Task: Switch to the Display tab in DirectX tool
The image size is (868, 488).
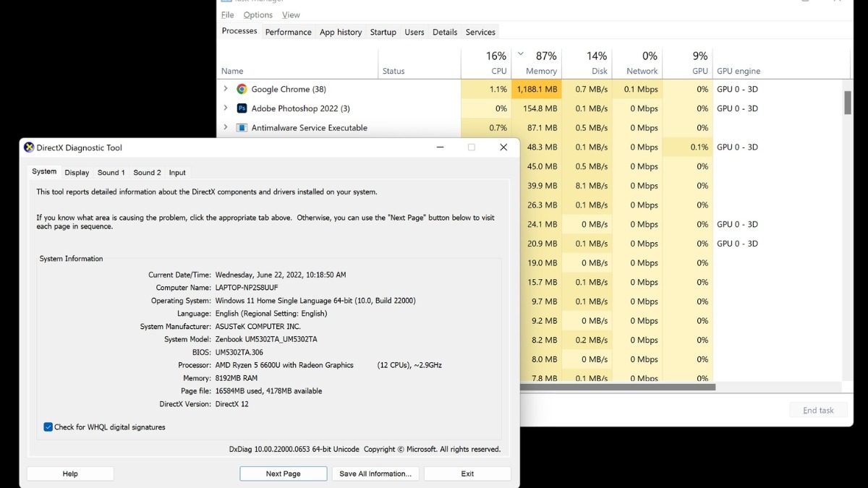Action: [x=77, y=173]
